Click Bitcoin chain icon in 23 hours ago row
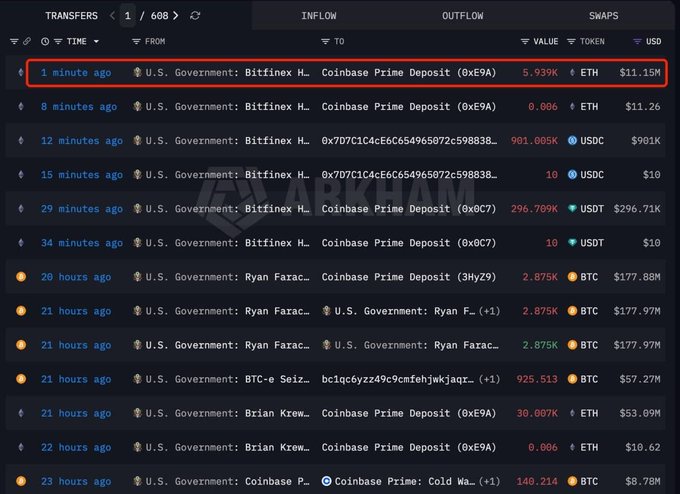 click(x=21, y=481)
